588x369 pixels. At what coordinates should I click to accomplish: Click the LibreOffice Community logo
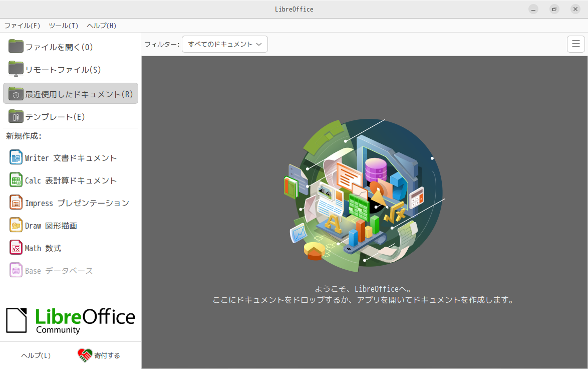(71, 320)
